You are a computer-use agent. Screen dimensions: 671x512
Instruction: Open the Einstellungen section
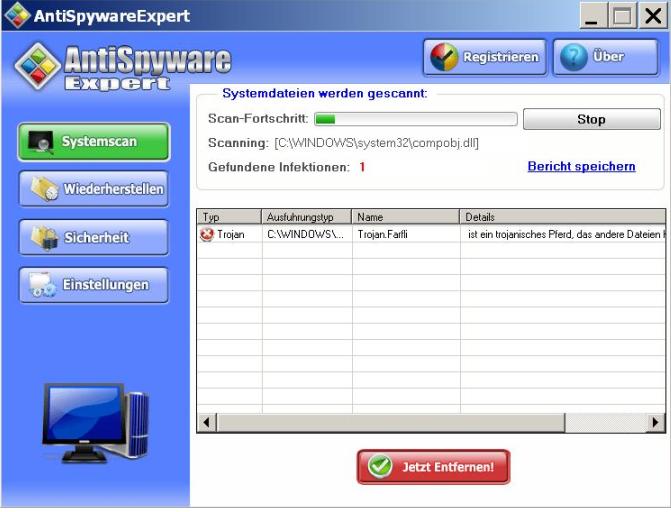[94, 285]
